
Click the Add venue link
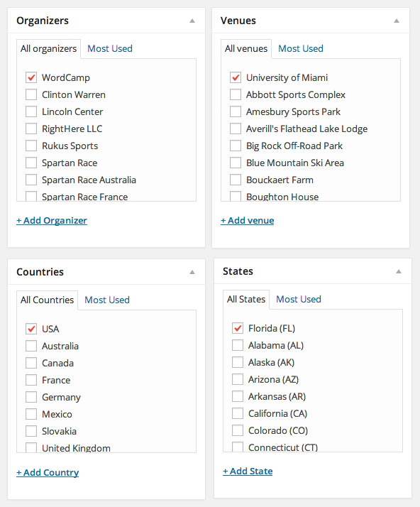(248, 221)
